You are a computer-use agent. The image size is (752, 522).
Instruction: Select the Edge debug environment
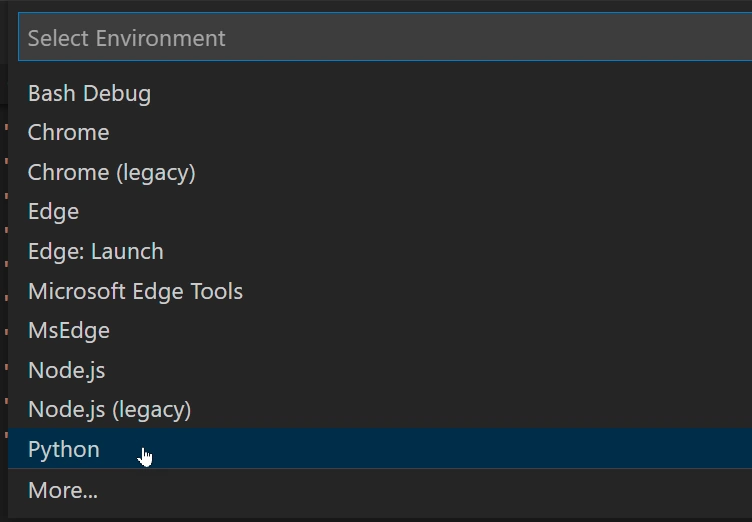click(x=54, y=211)
